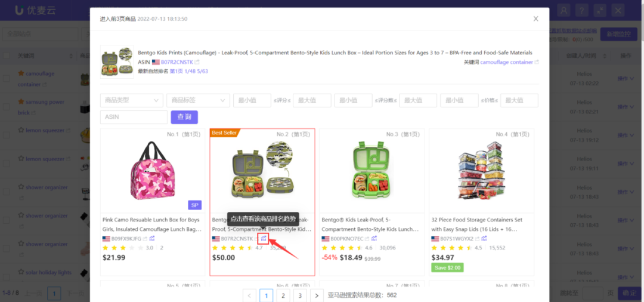Click the Best Seller badge

coord(224,132)
